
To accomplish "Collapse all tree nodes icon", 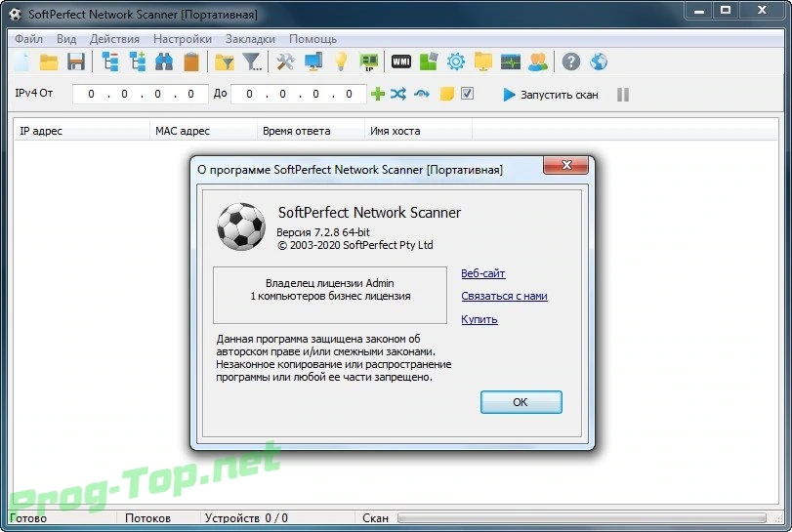I will click(x=110, y=62).
